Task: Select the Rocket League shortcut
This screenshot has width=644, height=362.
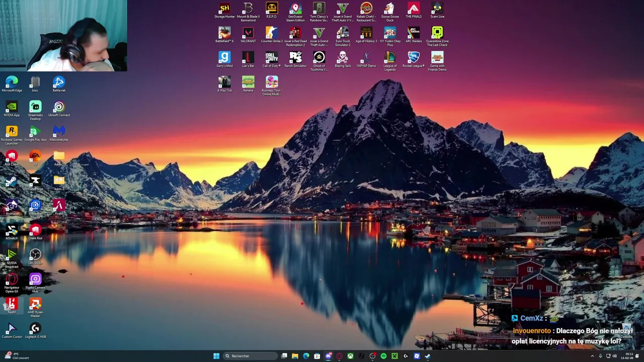Action: point(414,60)
